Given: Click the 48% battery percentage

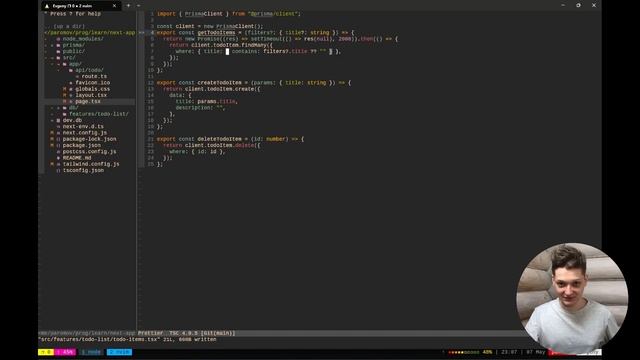Looking at the screenshot, I should click(487, 352).
